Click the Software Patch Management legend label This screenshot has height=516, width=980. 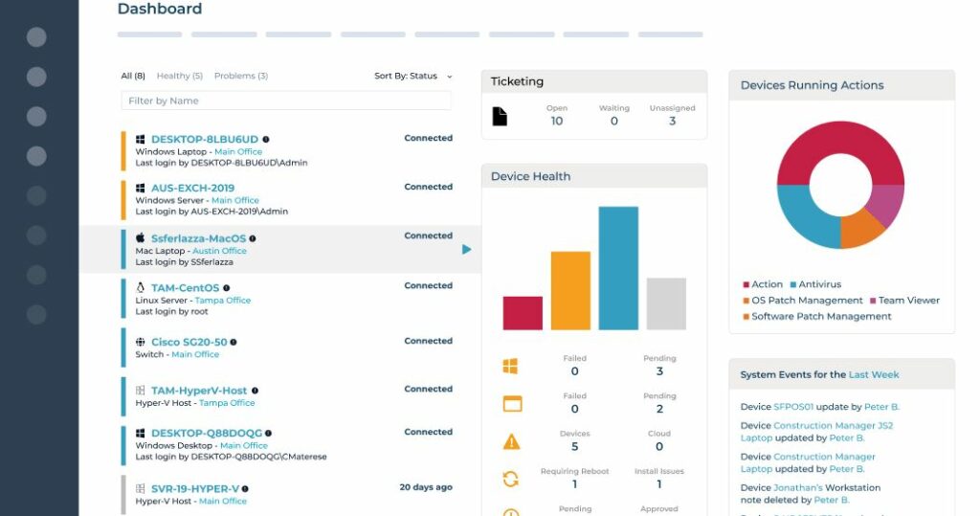(x=821, y=317)
